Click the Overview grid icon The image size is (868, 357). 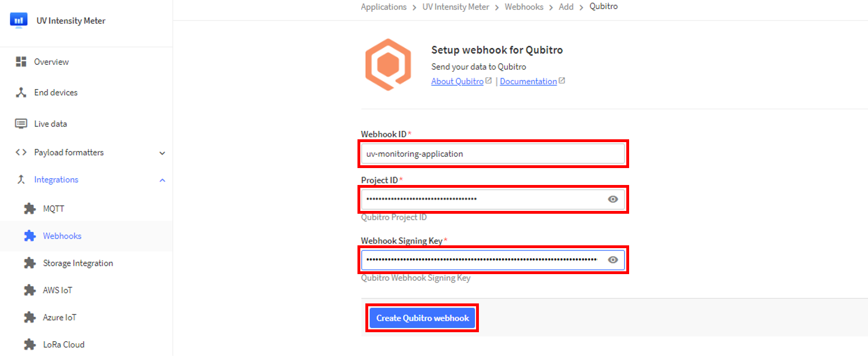[x=21, y=61]
